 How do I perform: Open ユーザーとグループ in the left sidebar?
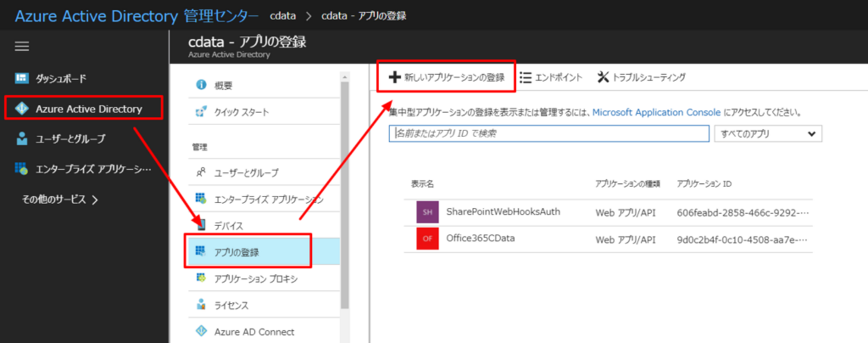[70, 139]
